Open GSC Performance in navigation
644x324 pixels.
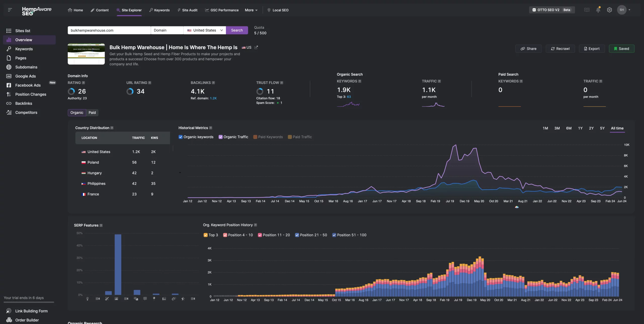point(222,10)
